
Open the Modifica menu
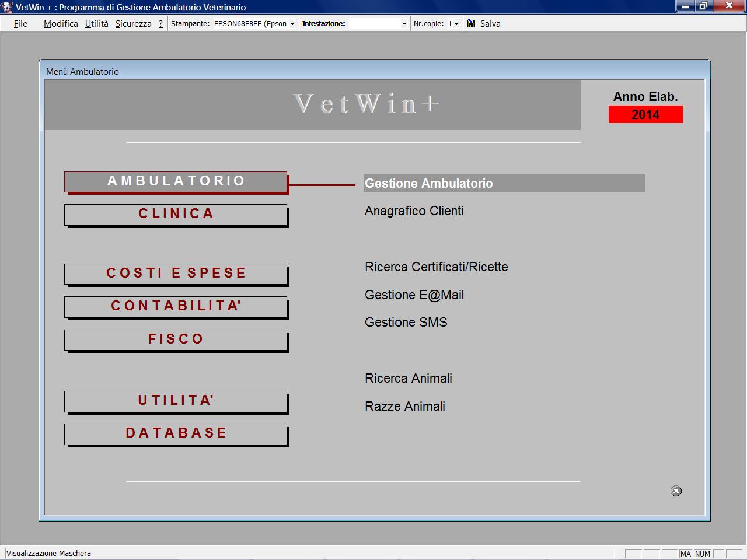pyautogui.click(x=61, y=24)
